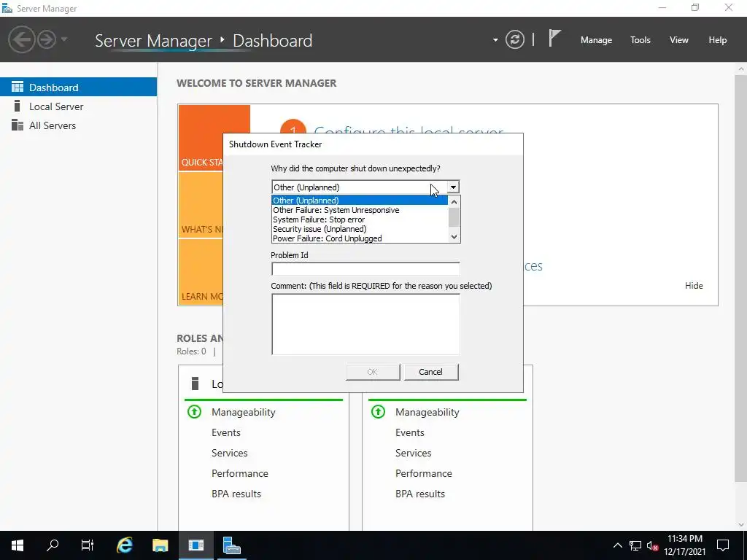
Task: Open taskbar Search
Action: (x=53, y=545)
